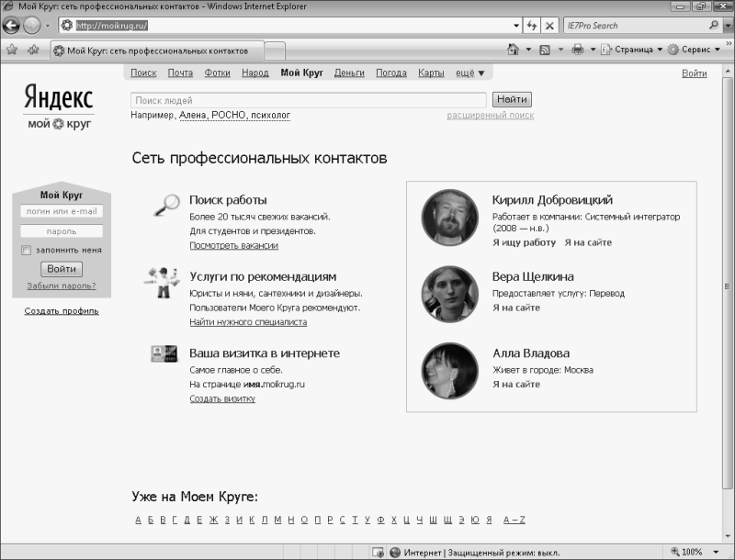This screenshot has width=735, height=560.
Task: Open the Народ link in Yandex nav
Action: 255,73
